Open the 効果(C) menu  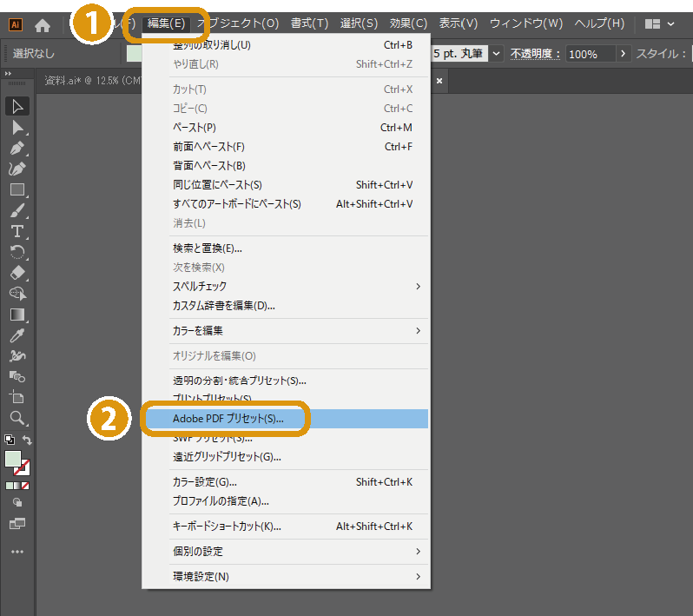point(408,23)
